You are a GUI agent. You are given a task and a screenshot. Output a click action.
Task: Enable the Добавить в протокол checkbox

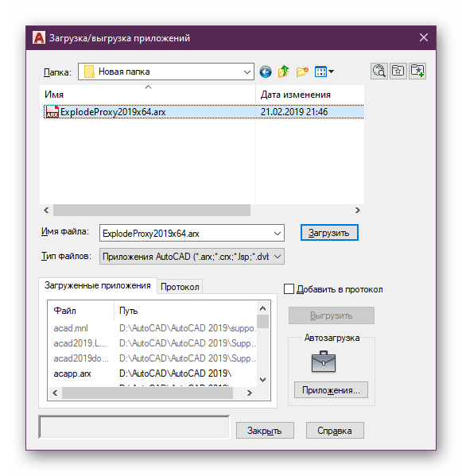(289, 289)
